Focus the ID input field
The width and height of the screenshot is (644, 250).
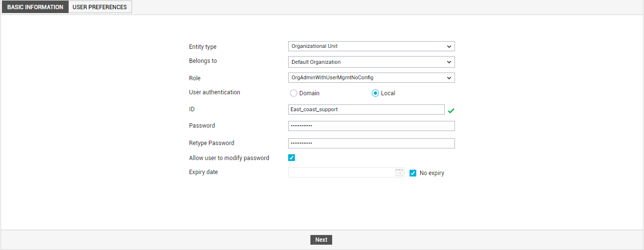click(x=366, y=110)
